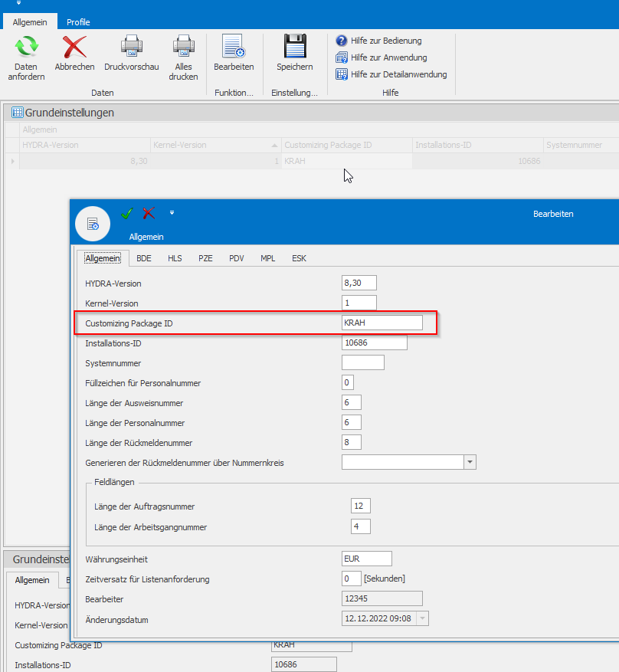Open Hilfe zur Anwendung
The height and width of the screenshot is (672, 619).
click(382, 57)
